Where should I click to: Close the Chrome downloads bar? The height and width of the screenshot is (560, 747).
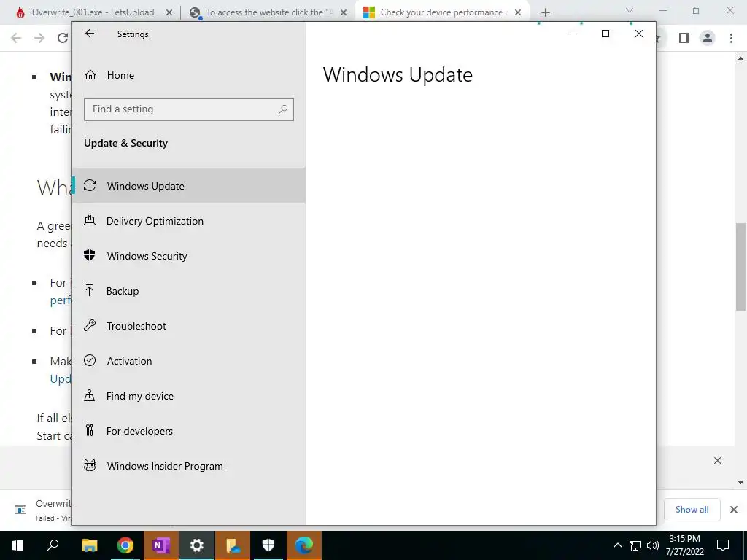tap(734, 510)
